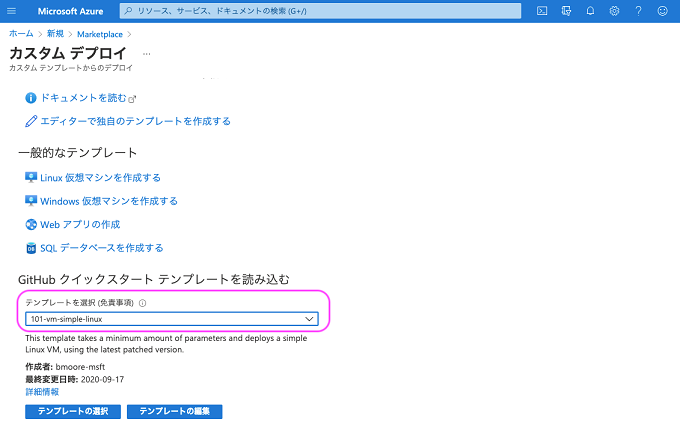Open the feedback smiley icon
Viewport: 680px width, 428px height.
662,11
